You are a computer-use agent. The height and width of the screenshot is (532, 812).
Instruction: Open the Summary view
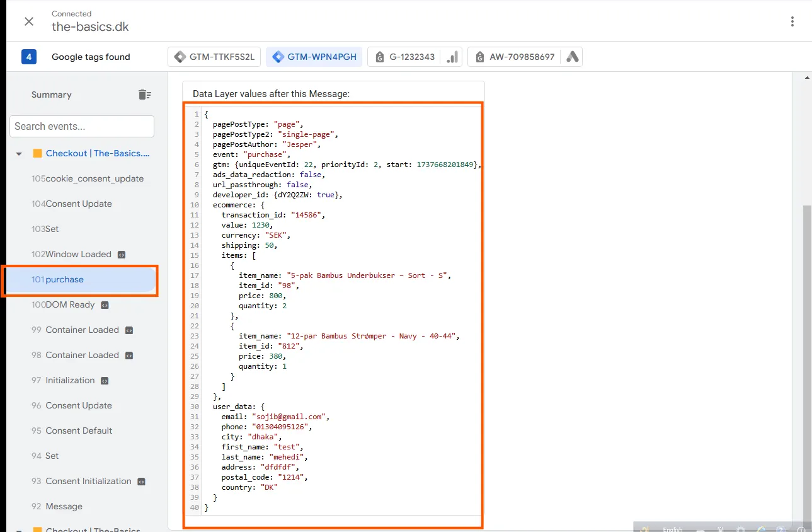(x=52, y=95)
